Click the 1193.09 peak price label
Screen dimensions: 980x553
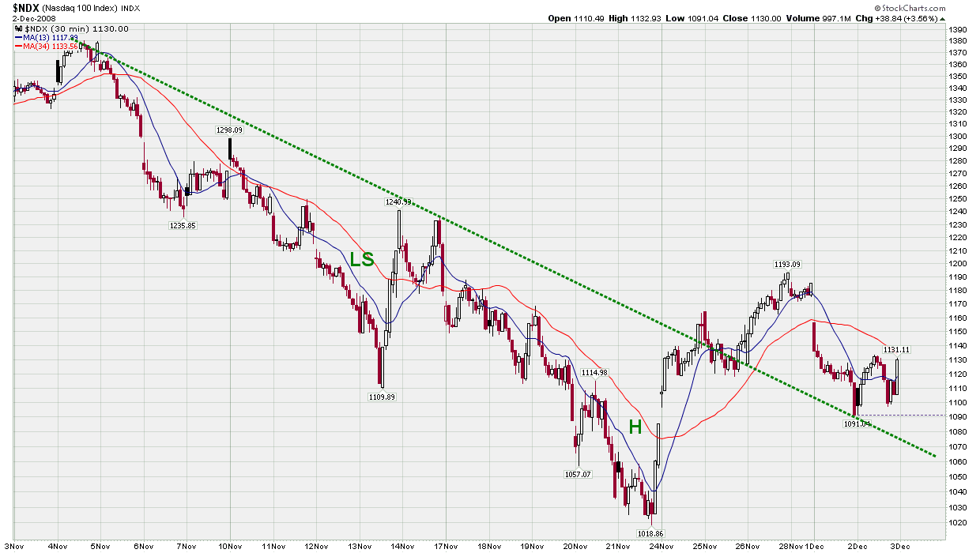click(x=787, y=264)
